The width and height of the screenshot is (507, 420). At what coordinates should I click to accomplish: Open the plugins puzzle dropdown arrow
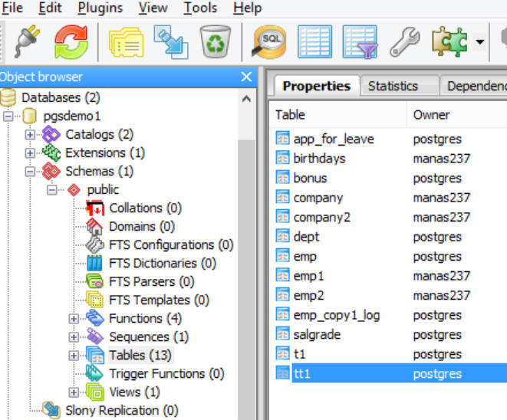click(479, 41)
